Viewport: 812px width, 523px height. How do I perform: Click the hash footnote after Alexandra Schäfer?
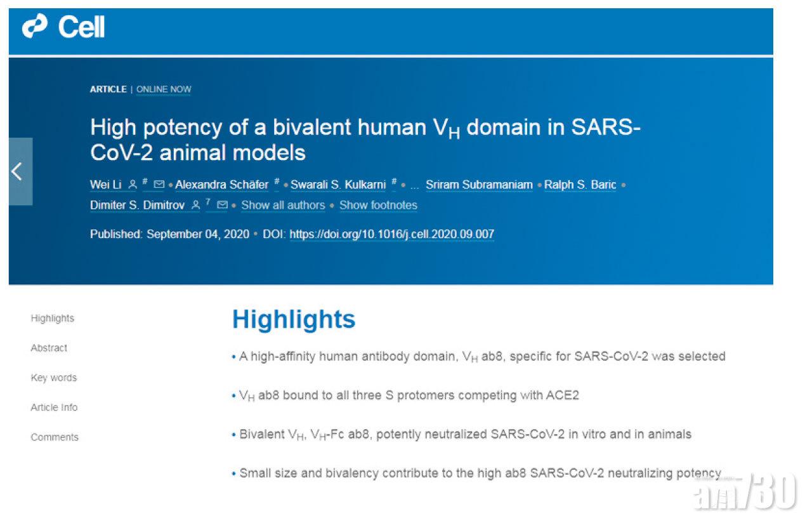tap(276, 183)
